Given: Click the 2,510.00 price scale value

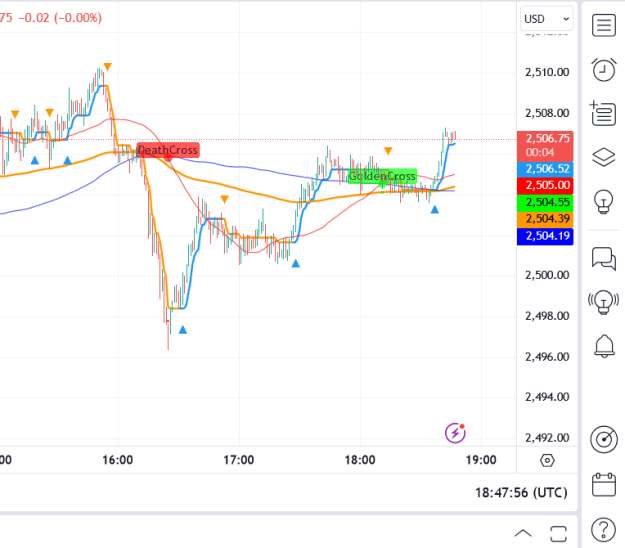Looking at the screenshot, I should 547,72.
